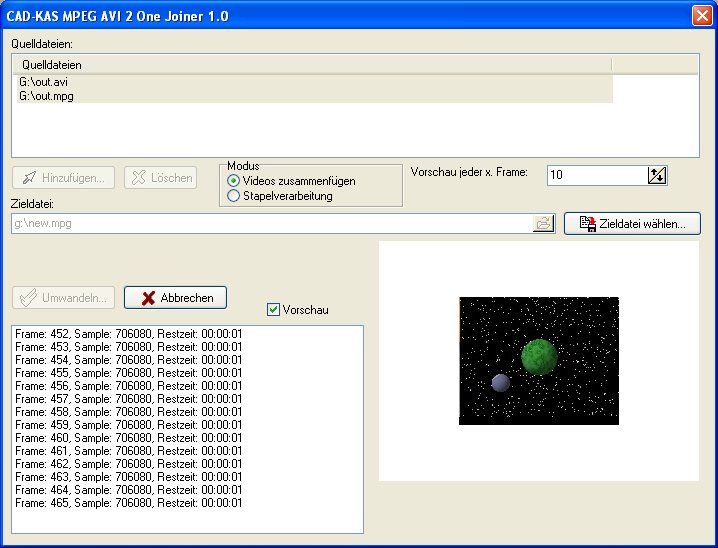This screenshot has width=718, height=548.
Task: Click the Zieldatei path text field
Action: coord(270,224)
